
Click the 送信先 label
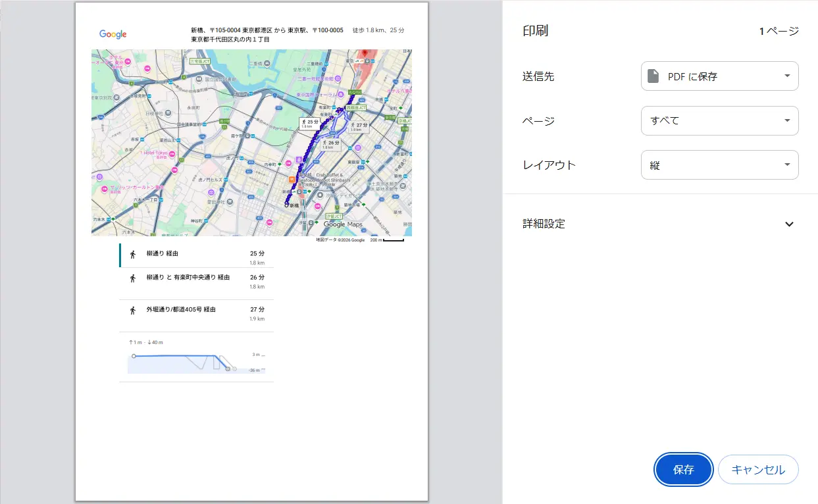[538, 76]
